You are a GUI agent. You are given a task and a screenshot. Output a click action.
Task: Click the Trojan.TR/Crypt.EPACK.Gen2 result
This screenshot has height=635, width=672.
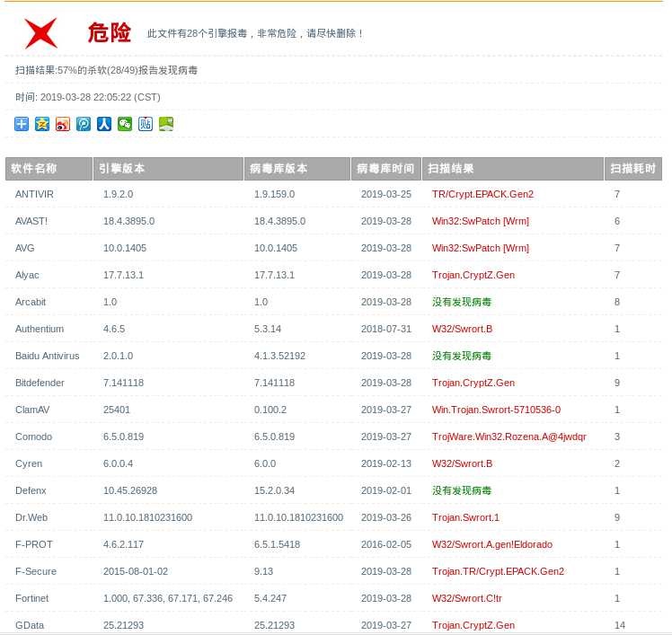[498, 572]
